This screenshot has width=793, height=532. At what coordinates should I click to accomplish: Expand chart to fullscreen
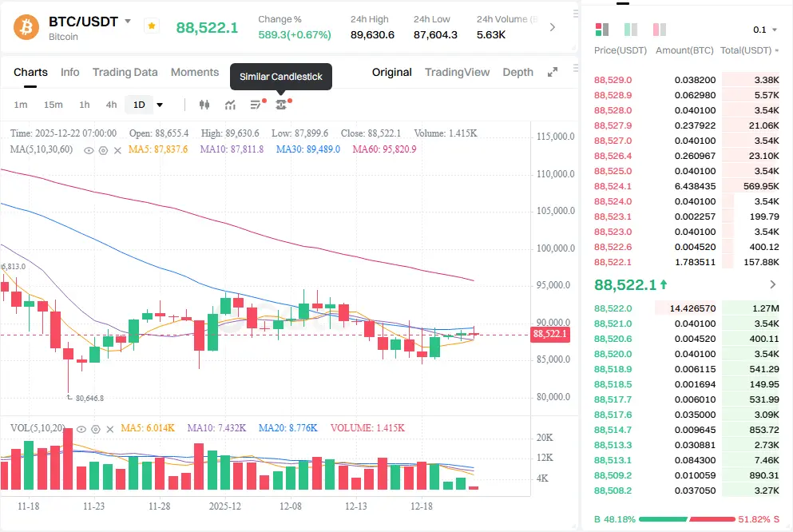(553, 73)
